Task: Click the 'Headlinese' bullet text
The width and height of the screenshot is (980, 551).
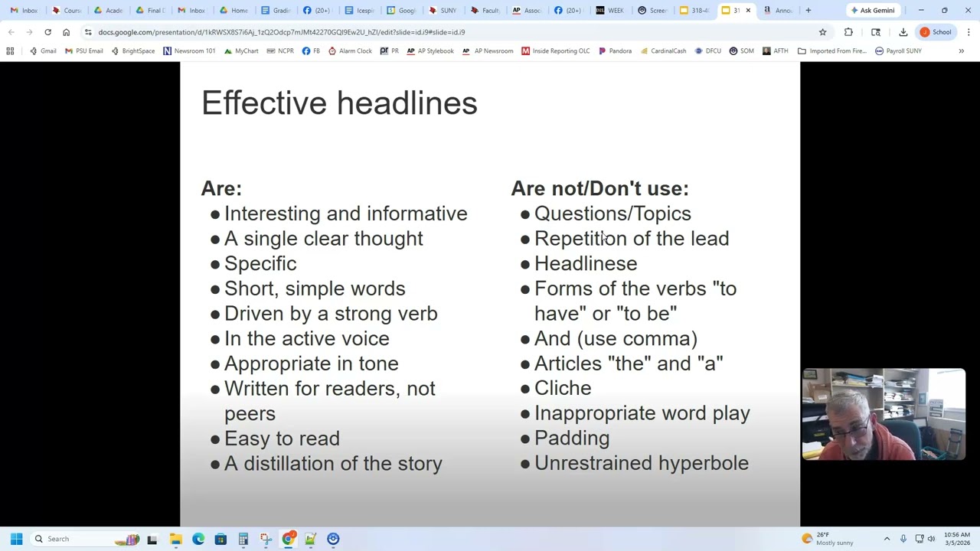Action: coord(586,263)
